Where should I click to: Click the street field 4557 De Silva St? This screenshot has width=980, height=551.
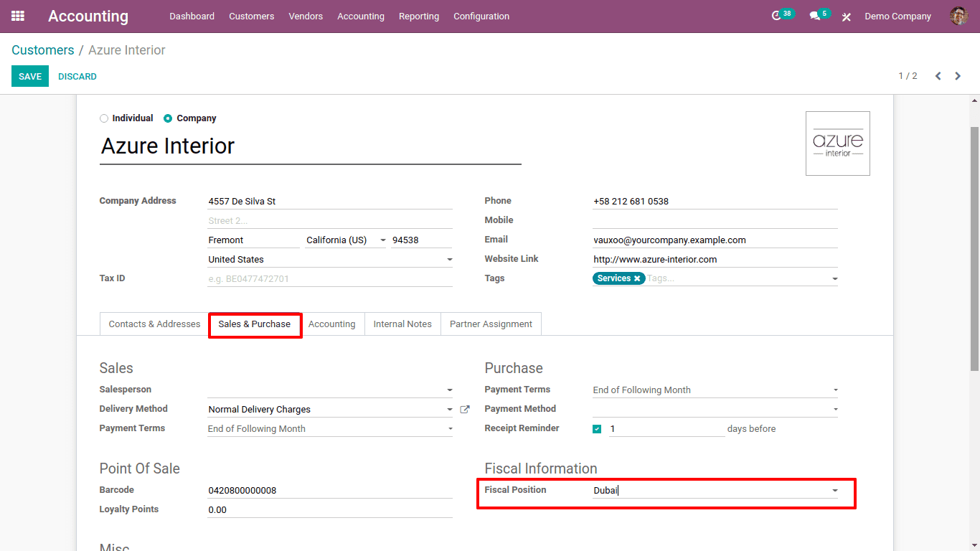[330, 202]
